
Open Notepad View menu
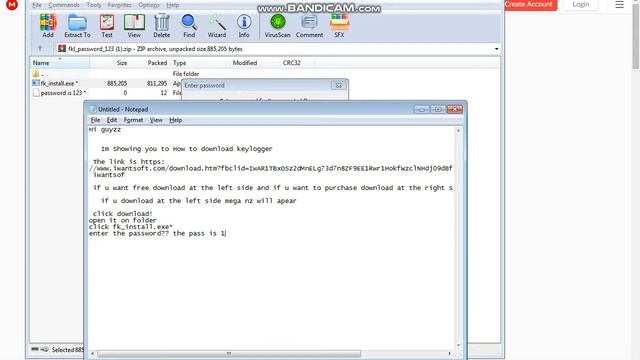156,120
